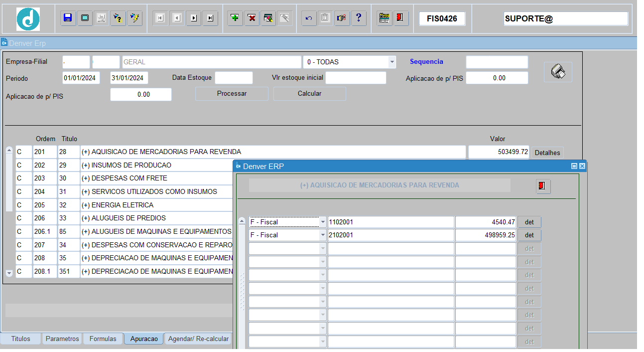Click the enter query flashlight icon
The image size is (644, 352).
tap(118, 18)
